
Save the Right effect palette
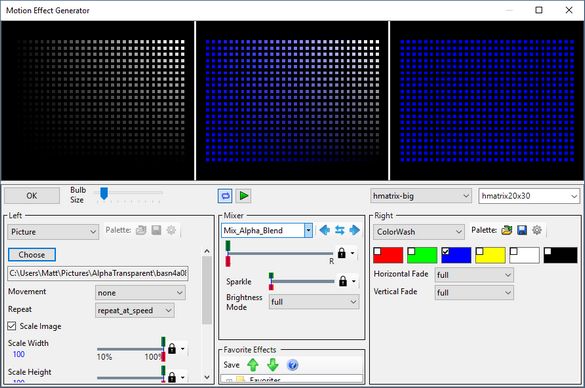[522, 230]
